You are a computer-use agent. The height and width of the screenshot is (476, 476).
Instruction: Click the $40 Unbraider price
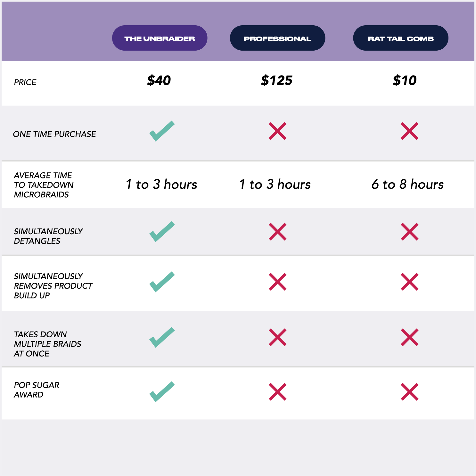pyautogui.click(x=159, y=80)
